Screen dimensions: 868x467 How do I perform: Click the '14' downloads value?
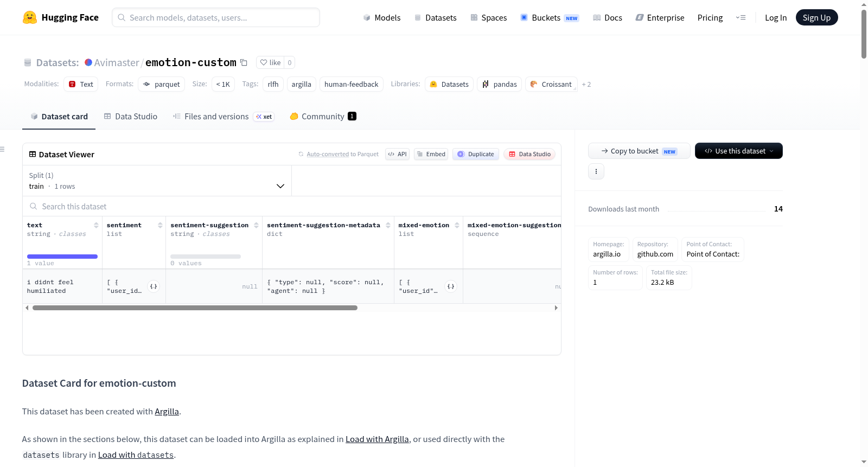(x=778, y=209)
